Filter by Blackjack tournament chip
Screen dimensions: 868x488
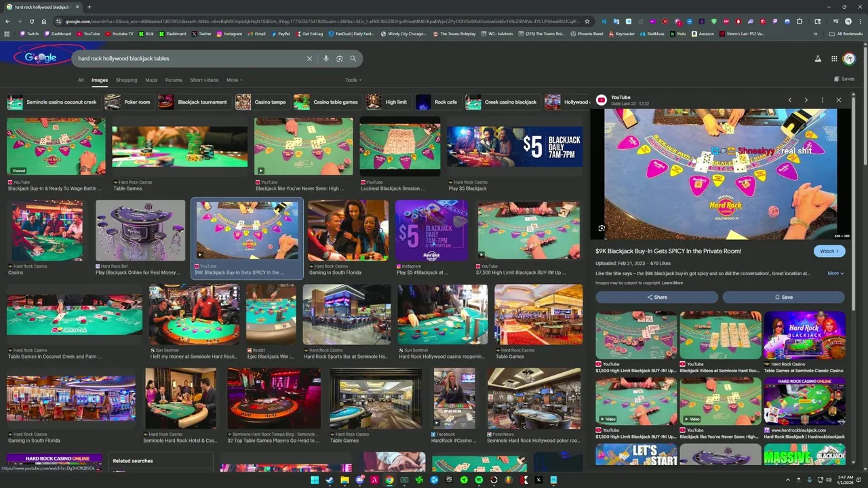click(x=193, y=102)
